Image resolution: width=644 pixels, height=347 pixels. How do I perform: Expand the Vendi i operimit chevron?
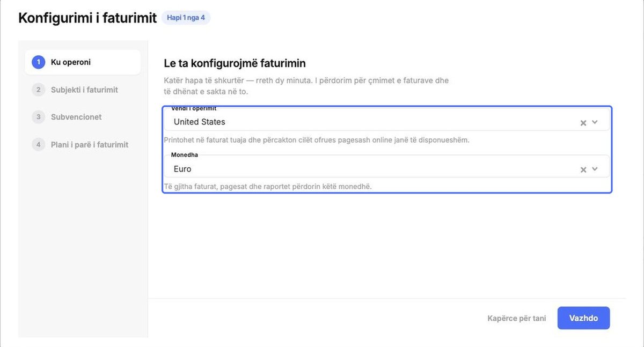tap(595, 122)
